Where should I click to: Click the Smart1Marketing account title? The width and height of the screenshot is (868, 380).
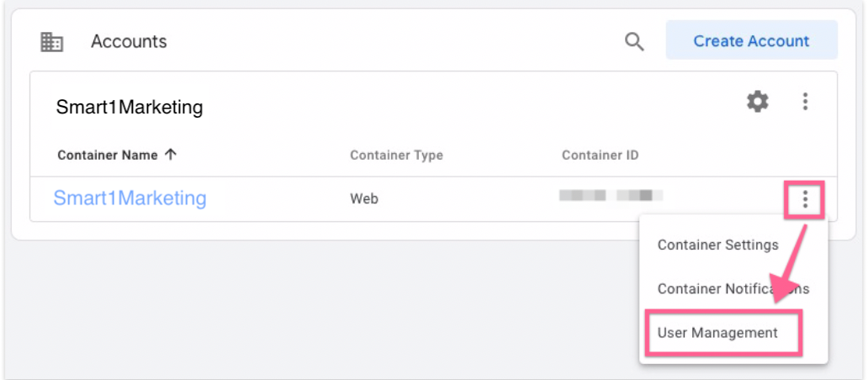(130, 107)
